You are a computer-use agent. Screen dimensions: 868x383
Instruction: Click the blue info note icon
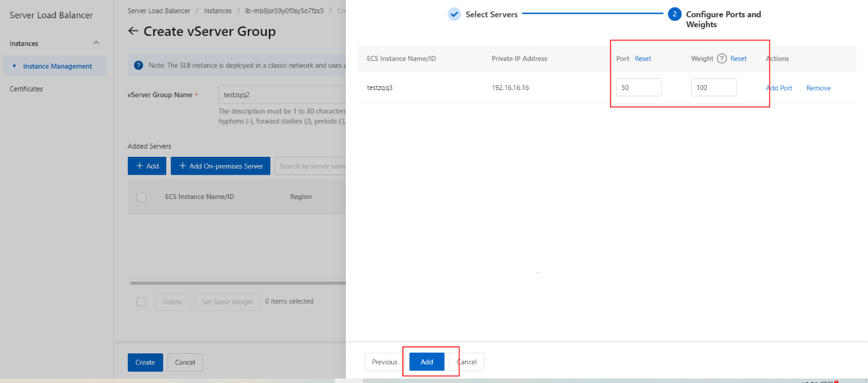point(139,66)
